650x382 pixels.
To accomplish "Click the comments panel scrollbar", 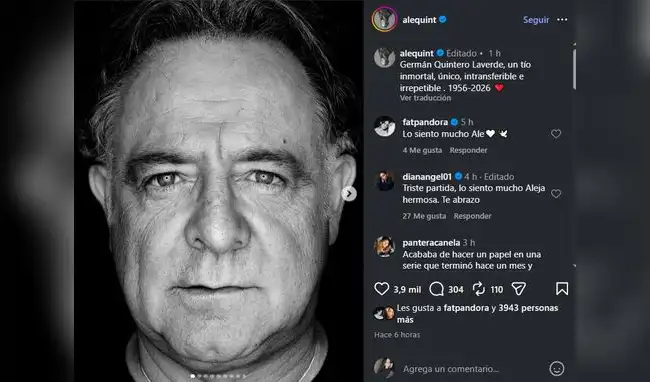I will (574, 69).
